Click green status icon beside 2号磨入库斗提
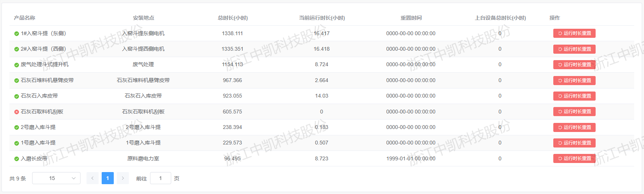This screenshot has width=644, height=194. tap(17, 127)
